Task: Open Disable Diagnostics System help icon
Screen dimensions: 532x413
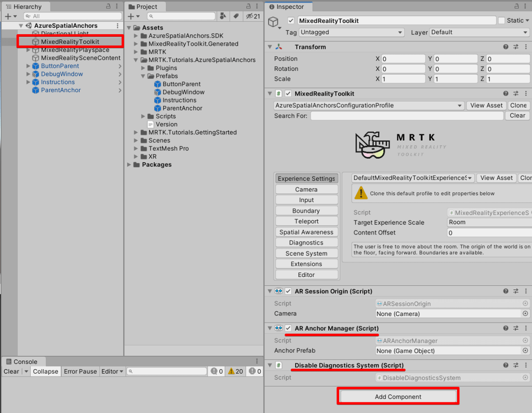Action: pos(506,366)
